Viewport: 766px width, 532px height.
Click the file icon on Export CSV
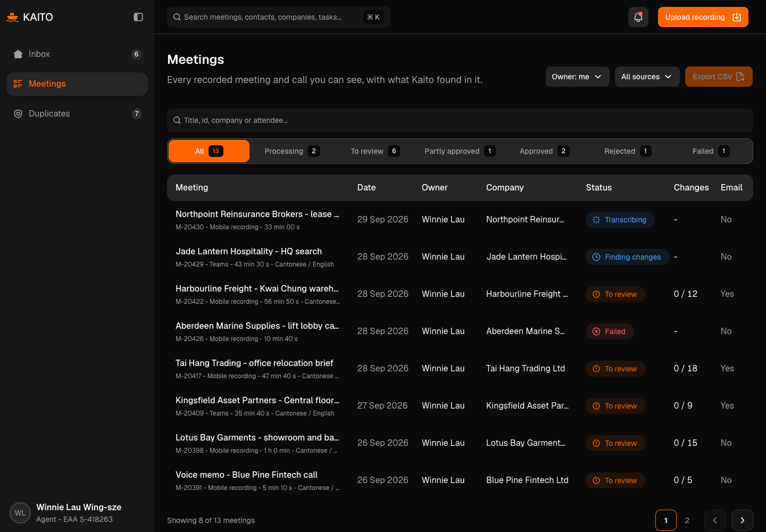(x=740, y=77)
